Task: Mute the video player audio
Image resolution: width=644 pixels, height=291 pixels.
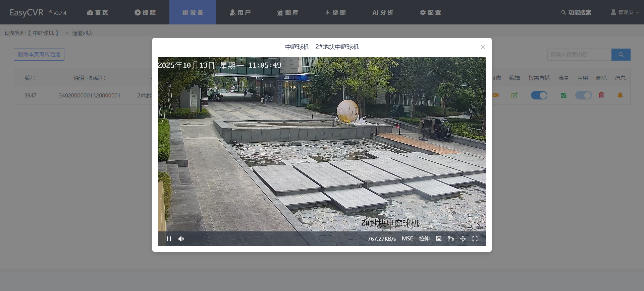Action: pos(181,239)
